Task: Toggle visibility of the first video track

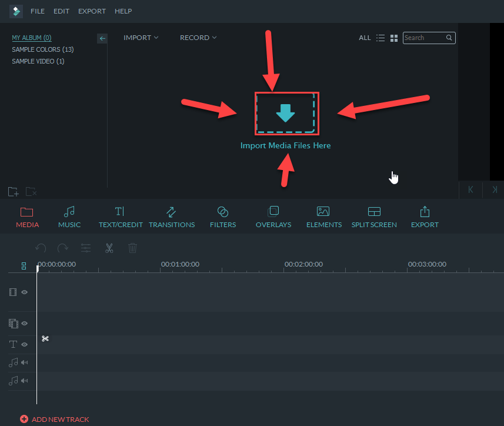Action: tap(25, 292)
